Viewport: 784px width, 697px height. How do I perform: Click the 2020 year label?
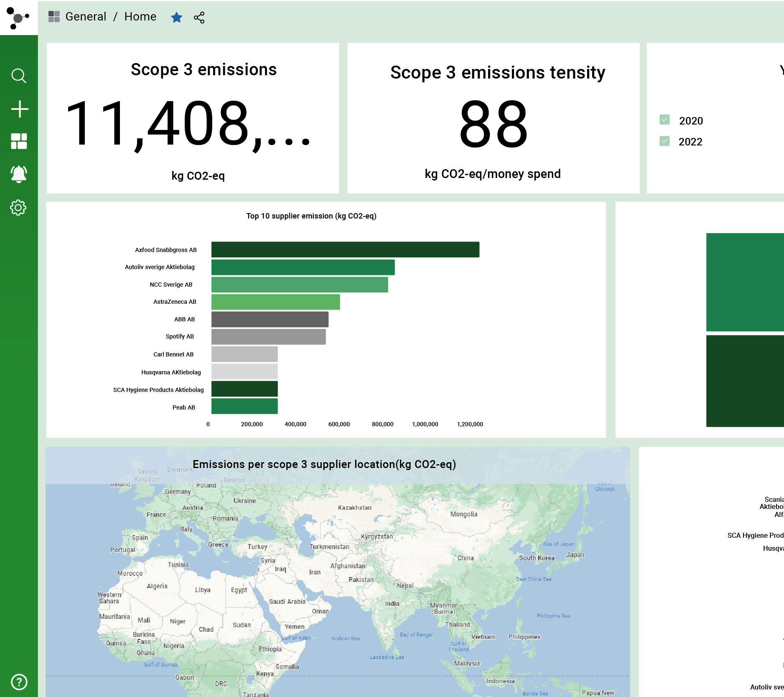[691, 121]
